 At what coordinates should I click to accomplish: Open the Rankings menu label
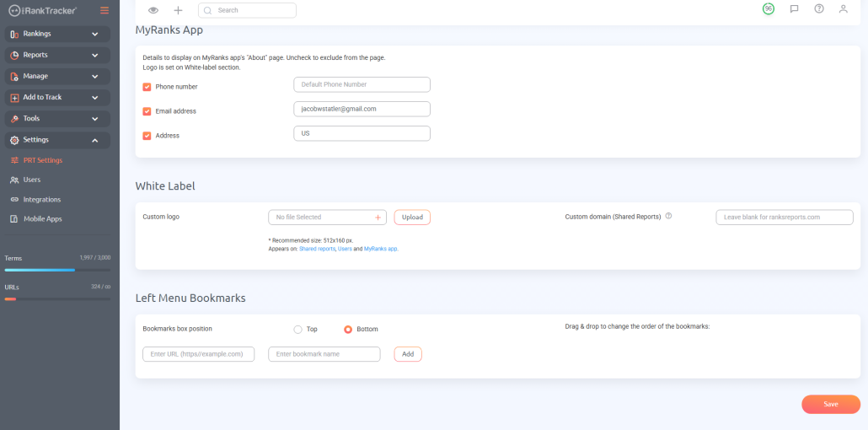pyautogui.click(x=37, y=34)
